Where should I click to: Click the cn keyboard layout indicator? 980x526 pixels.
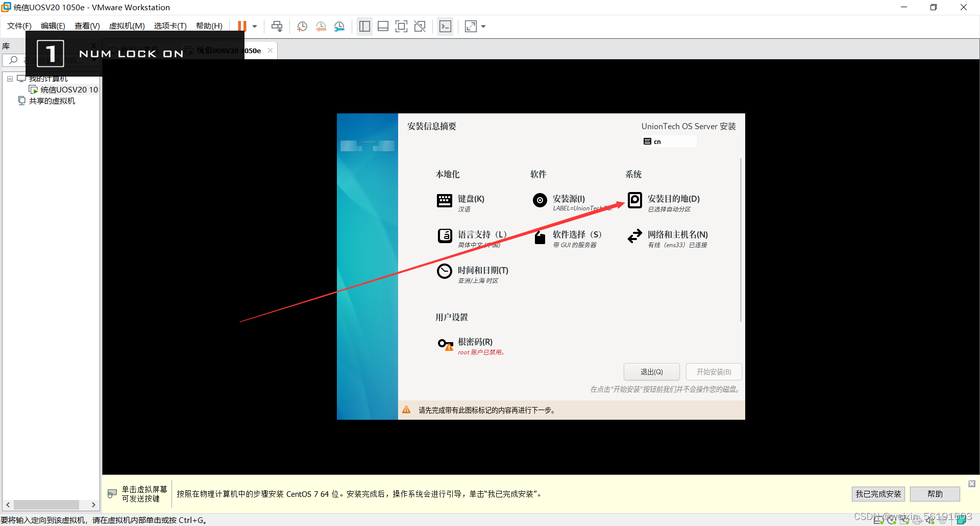tap(669, 141)
